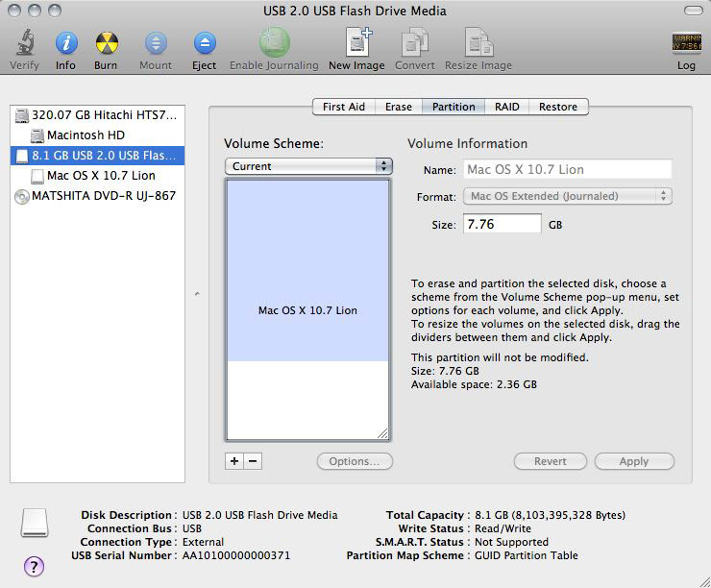The width and height of the screenshot is (711, 588).
Task: Click USB serial number AA10100000000371
Action: click(x=235, y=555)
